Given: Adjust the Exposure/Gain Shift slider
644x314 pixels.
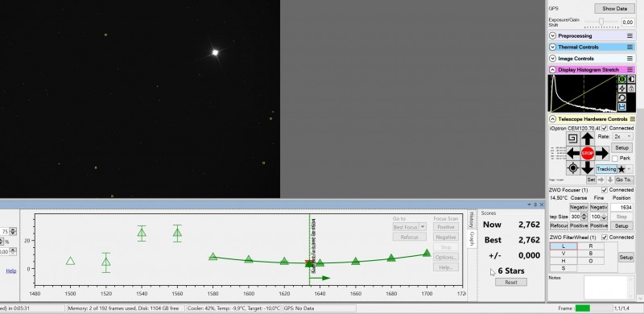Looking at the screenshot, I should [601, 22].
